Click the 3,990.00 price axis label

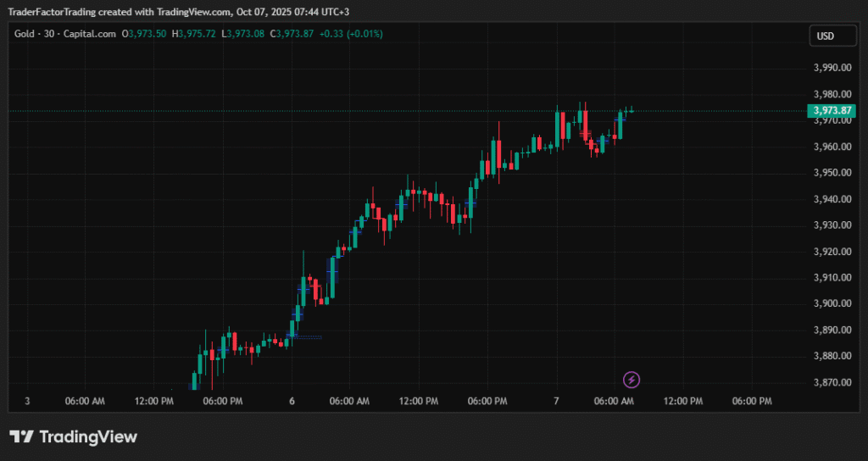coord(831,68)
